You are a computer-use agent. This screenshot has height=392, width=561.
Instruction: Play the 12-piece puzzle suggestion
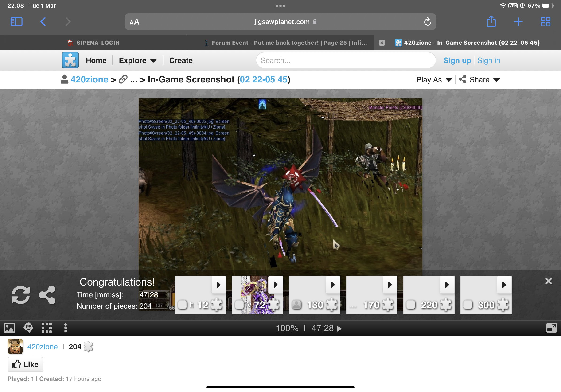pos(218,285)
